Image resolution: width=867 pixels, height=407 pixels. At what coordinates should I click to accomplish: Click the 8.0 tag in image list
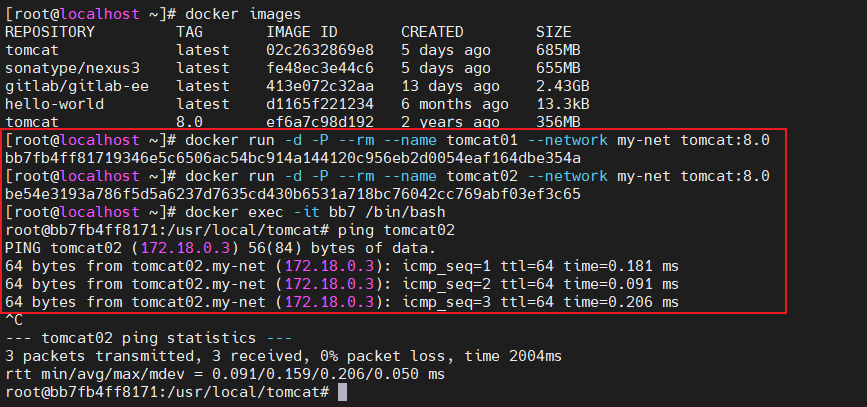click(x=189, y=122)
